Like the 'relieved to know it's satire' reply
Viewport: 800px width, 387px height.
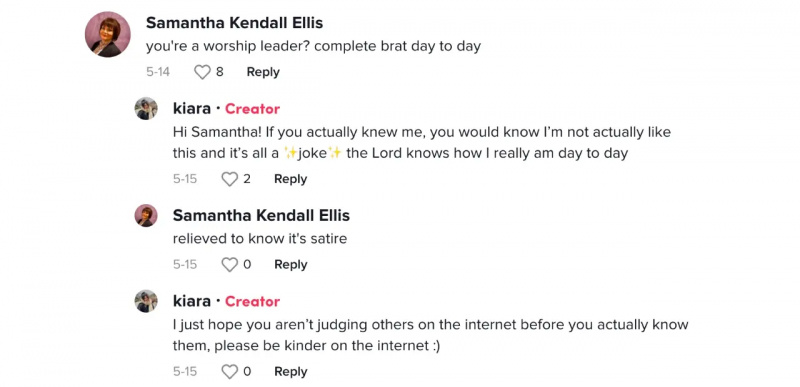point(230,265)
